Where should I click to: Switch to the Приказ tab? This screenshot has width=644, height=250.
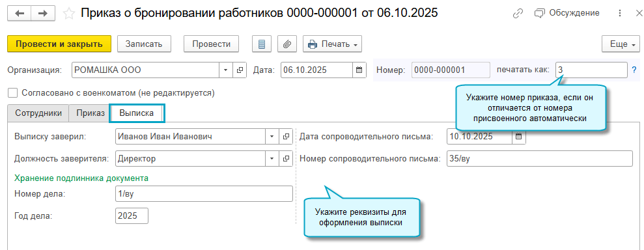91,113
